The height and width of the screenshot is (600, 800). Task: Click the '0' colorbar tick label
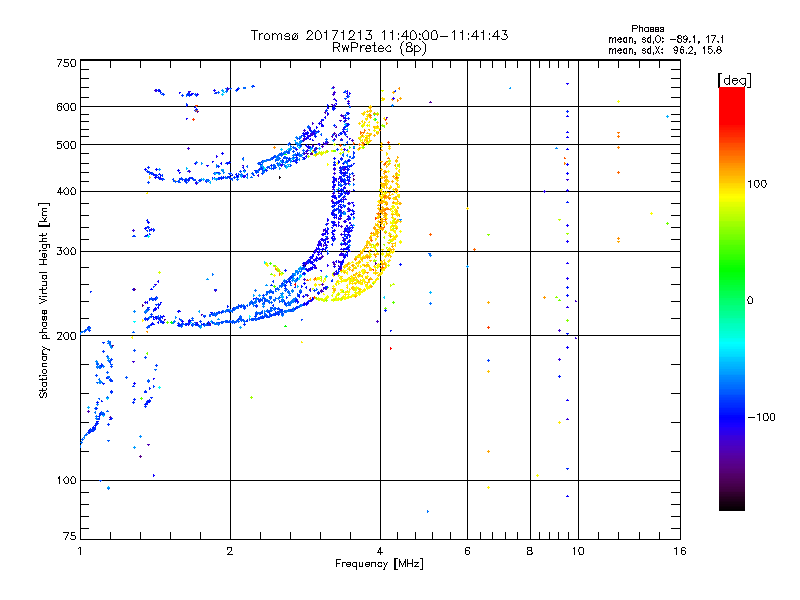tap(750, 300)
